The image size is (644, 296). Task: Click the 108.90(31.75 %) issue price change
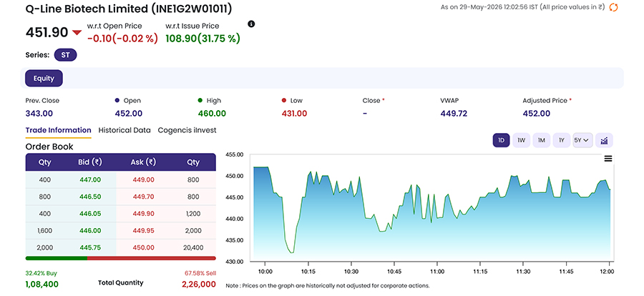point(203,39)
